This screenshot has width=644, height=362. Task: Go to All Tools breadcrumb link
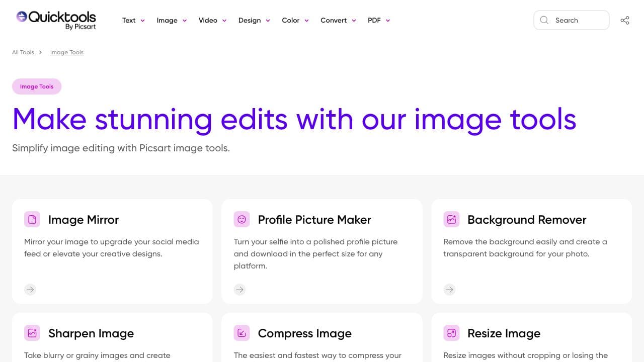23,52
